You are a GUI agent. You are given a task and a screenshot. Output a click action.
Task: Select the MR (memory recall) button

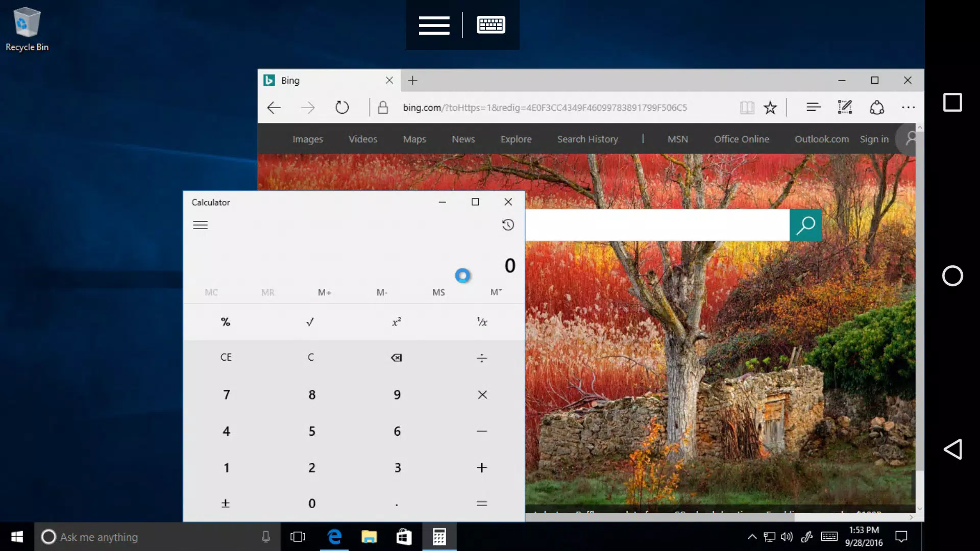point(268,291)
